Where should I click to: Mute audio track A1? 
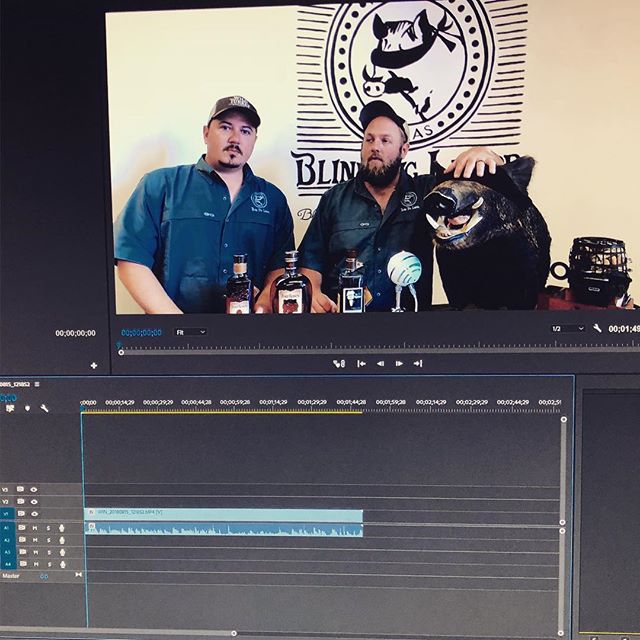35,528
